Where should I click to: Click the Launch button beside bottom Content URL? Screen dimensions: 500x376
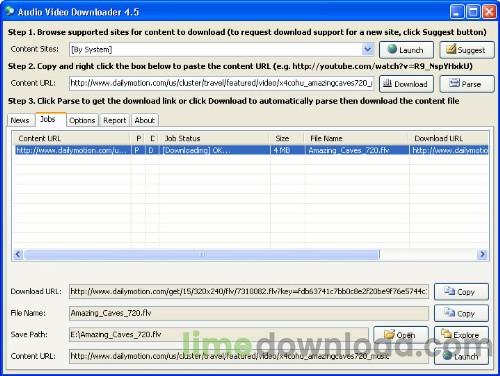(x=461, y=356)
